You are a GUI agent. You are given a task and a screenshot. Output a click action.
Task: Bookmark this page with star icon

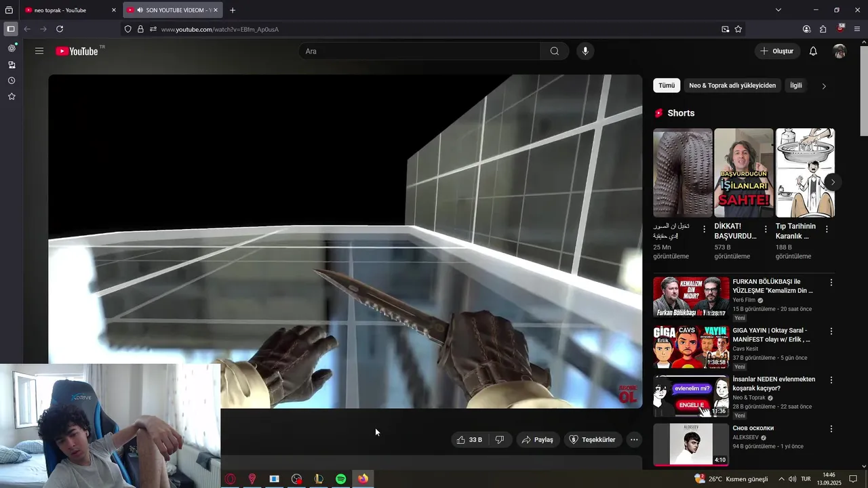[738, 29]
